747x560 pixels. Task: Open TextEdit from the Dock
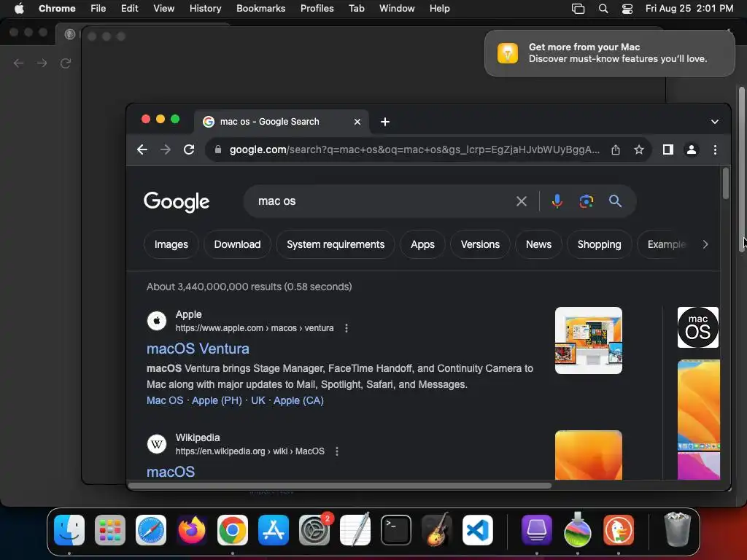pyautogui.click(x=355, y=530)
